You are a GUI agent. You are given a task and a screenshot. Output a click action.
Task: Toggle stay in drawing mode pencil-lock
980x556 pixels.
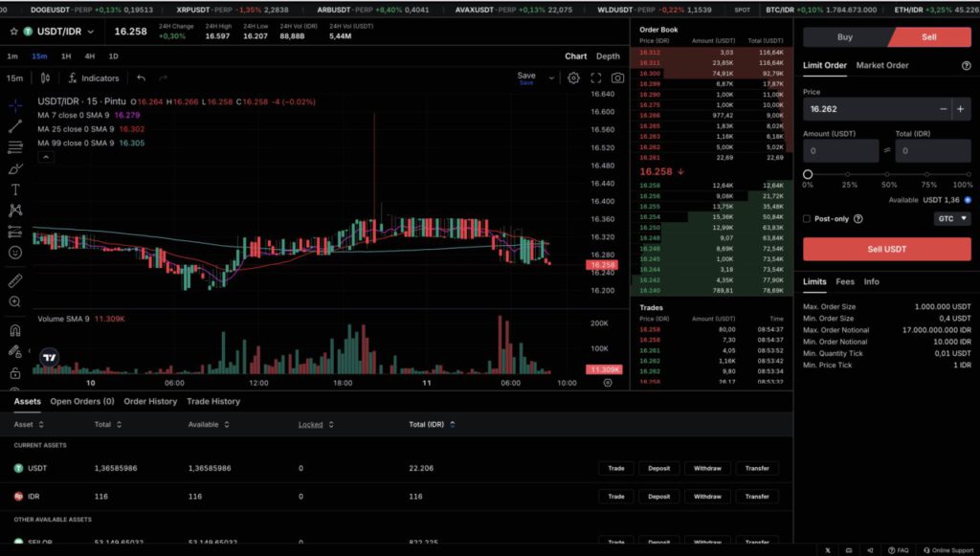tap(15, 352)
